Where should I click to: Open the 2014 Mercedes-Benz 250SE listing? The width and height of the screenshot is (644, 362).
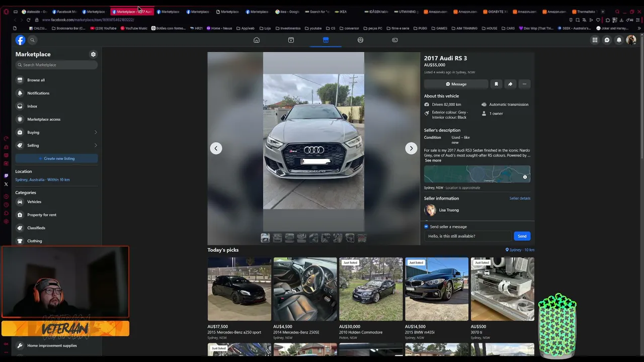(305, 299)
